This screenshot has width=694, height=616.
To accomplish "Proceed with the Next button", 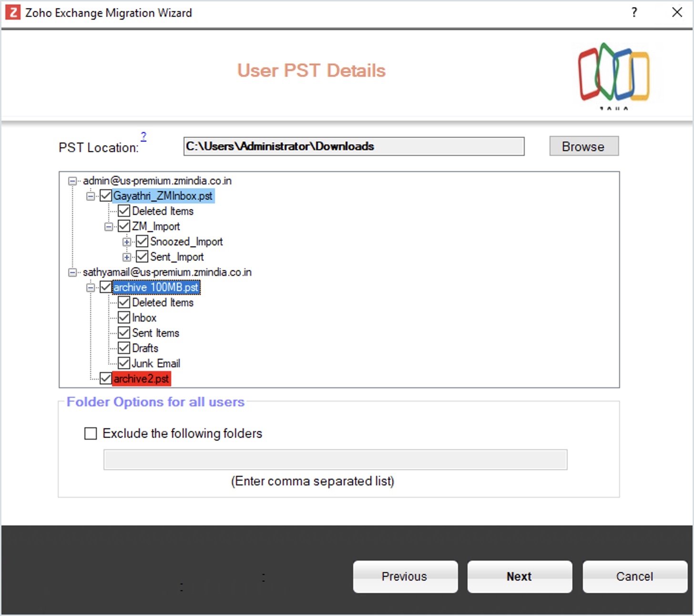I will 520,577.
